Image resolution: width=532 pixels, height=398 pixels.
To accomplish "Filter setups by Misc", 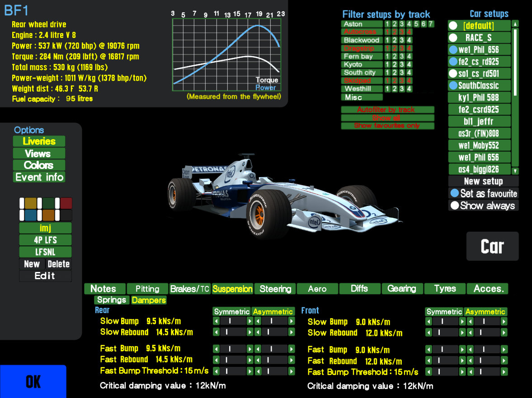I will [x=362, y=97].
